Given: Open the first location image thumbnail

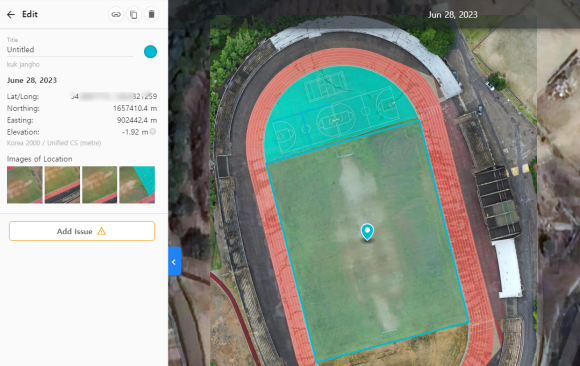Looking at the screenshot, I should [x=24, y=185].
